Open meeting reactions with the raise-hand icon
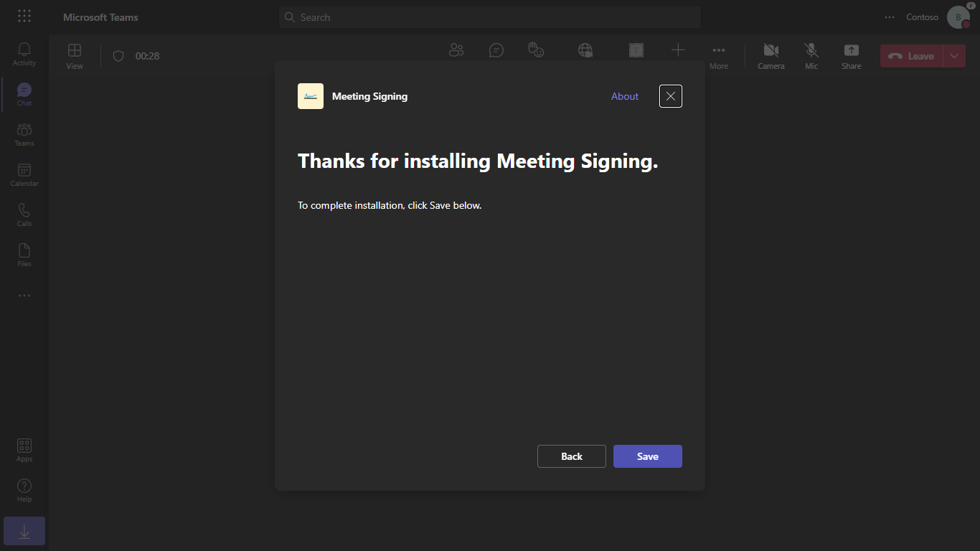 tap(536, 50)
